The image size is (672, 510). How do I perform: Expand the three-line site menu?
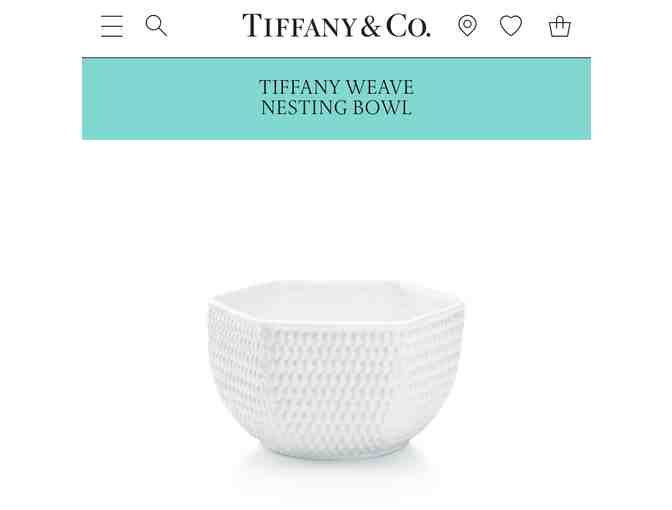(x=112, y=26)
